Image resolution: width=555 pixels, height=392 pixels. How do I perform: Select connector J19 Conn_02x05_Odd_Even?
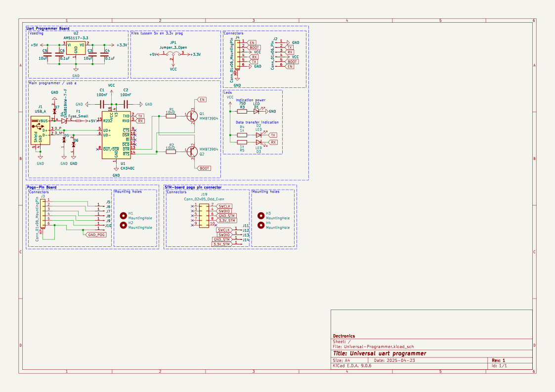coord(204,216)
